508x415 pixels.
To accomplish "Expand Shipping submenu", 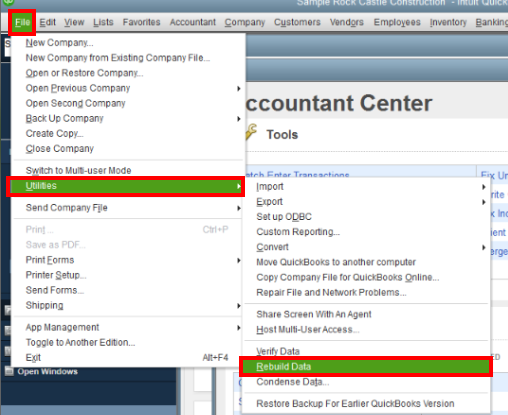I will click(127, 305).
